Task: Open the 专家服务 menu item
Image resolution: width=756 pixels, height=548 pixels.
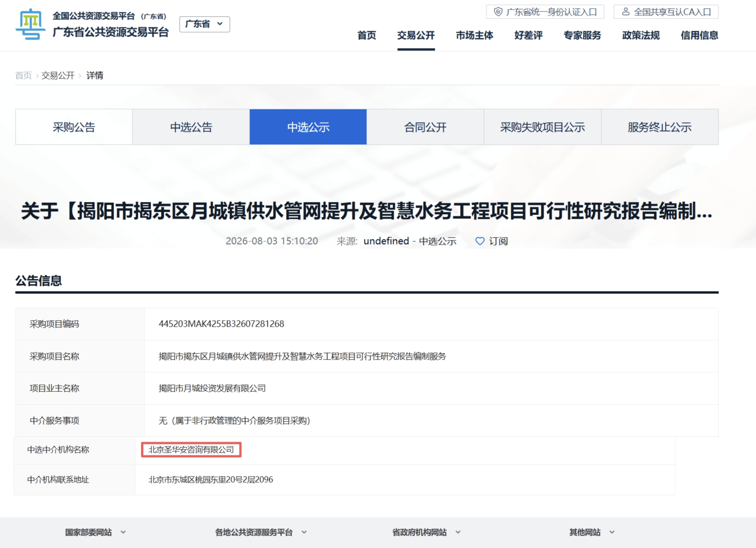Action: [582, 35]
